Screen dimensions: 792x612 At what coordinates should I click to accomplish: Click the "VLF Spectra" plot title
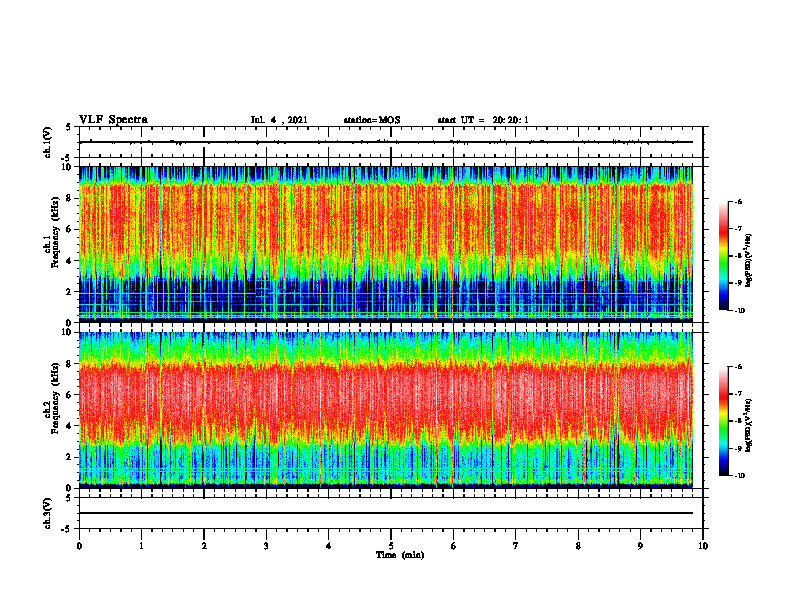tap(113, 120)
